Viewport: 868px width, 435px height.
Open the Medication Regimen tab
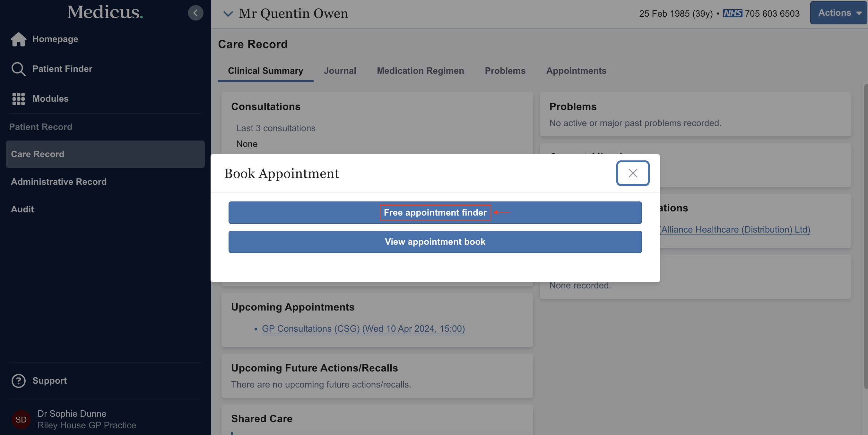tap(420, 71)
